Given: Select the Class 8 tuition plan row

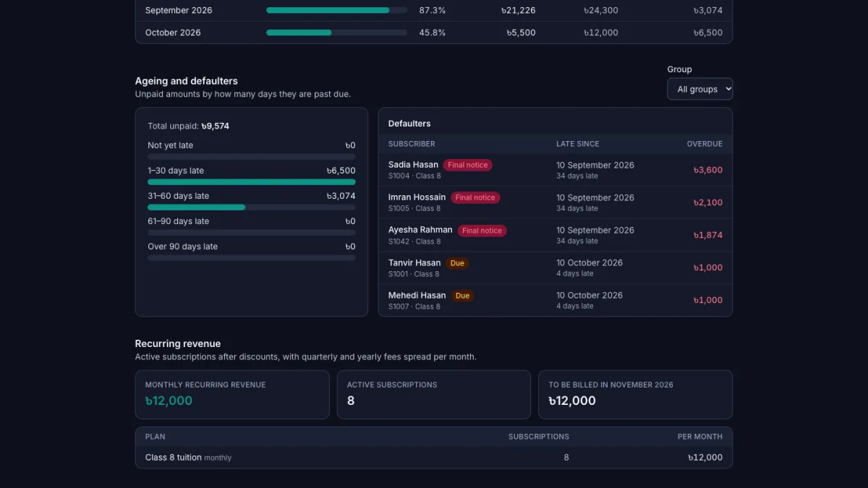Looking at the screenshot, I should [x=434, y=458].
